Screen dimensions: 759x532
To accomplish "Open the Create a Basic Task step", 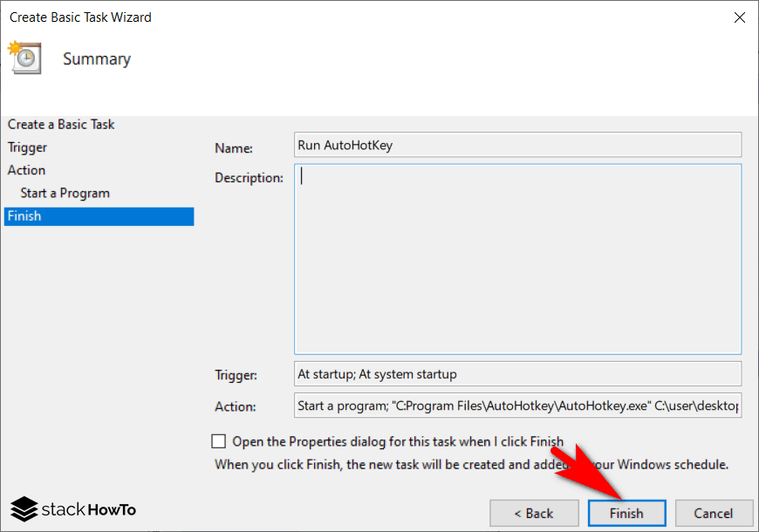I will point(60,124).
